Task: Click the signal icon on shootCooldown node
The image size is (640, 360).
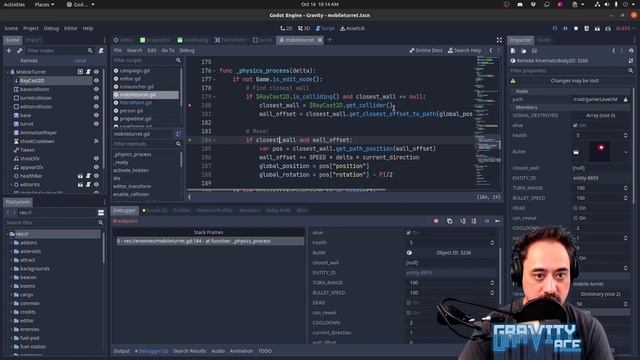Action: tap(96, 141)
